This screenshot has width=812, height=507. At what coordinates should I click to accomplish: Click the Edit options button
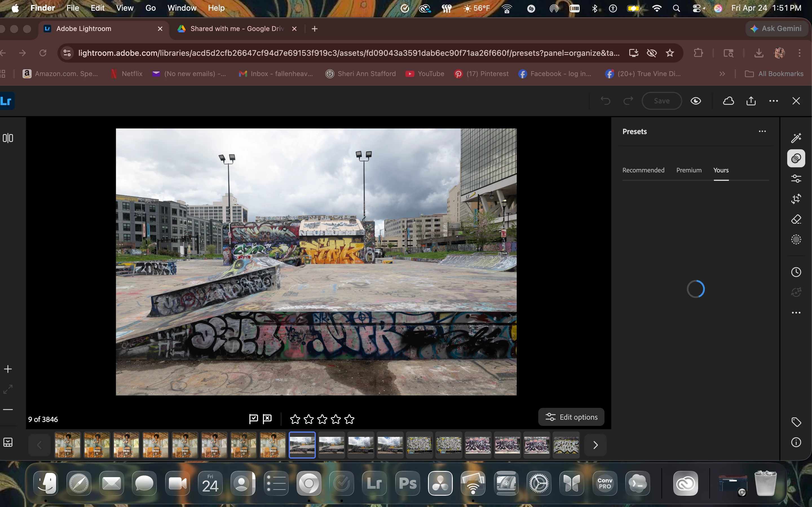(x=571, y=417)
